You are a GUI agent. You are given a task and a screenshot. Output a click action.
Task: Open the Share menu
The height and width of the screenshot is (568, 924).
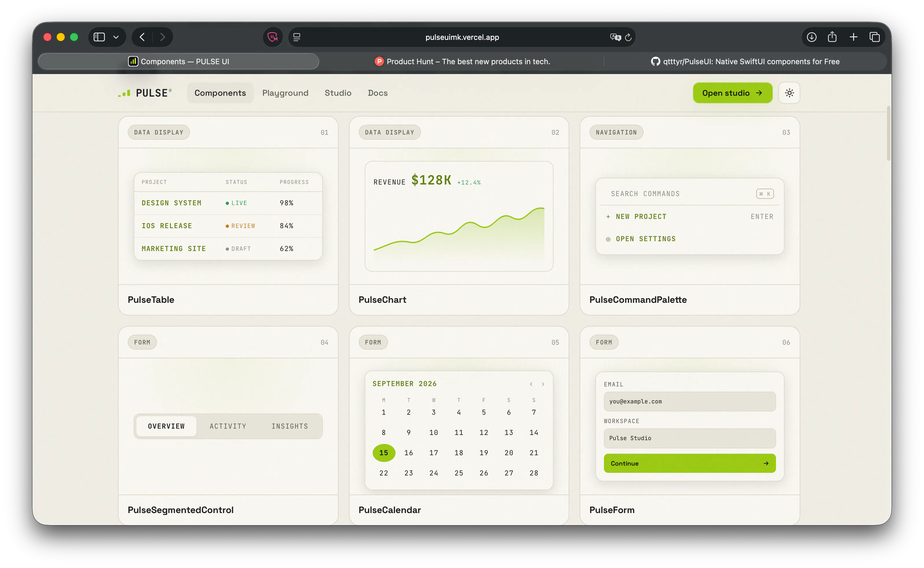click(832, 37)
